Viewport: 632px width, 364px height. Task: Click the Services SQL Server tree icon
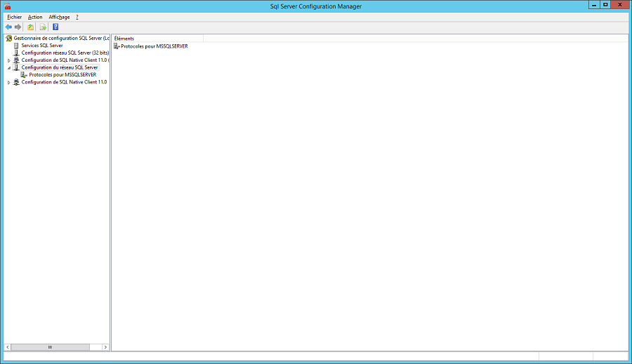pos(16,46)
